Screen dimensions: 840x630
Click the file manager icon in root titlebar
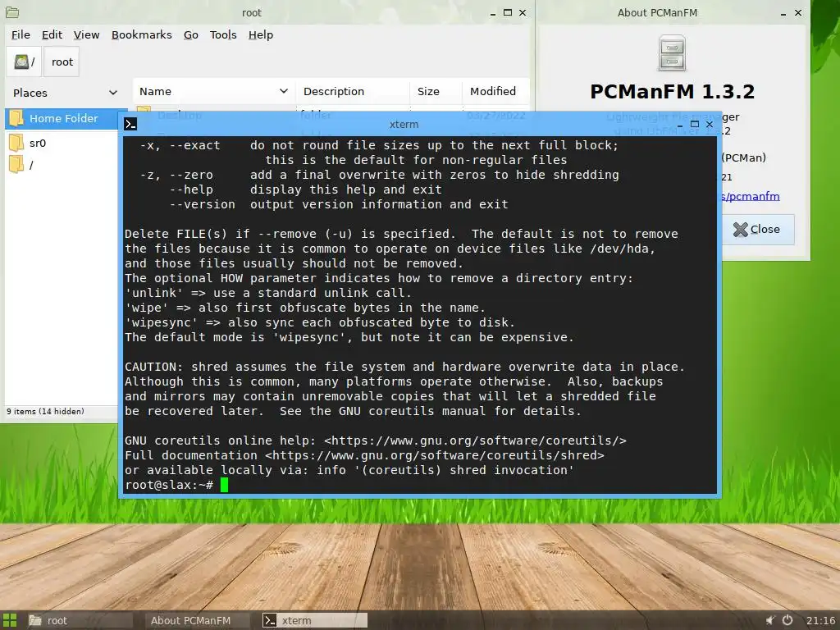pyautogui.click(x=11, y=12)
